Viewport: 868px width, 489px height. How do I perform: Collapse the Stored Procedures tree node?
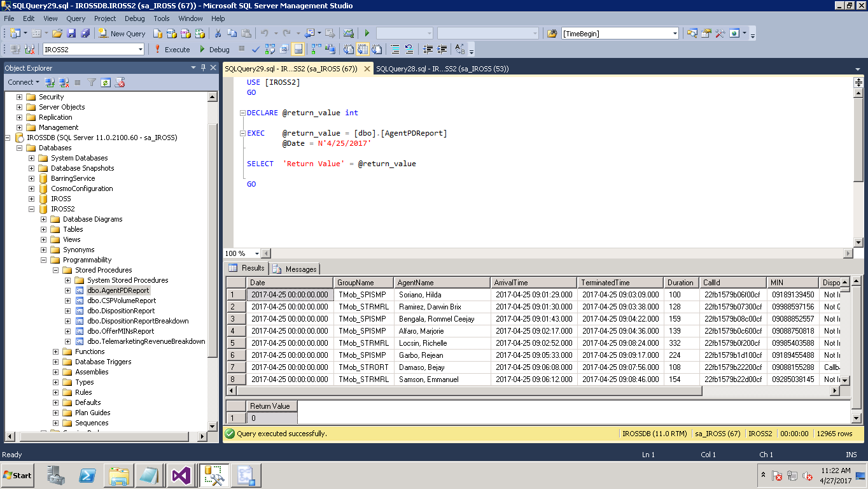56,270
